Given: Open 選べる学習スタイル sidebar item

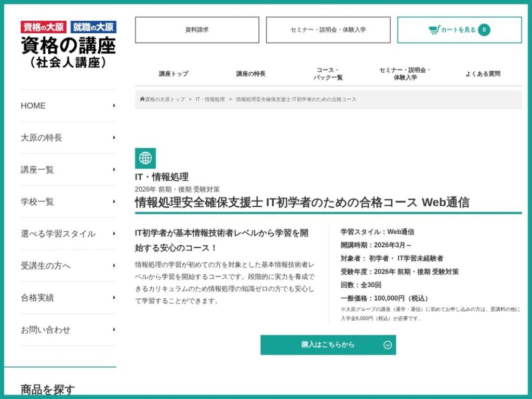Looking at the screenshot, I should 68,233.
